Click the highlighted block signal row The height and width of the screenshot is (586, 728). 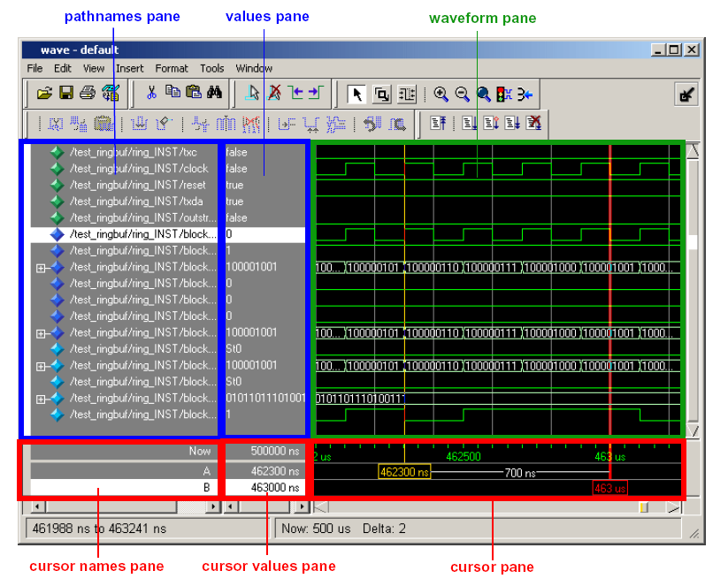[x=124, y=234]
